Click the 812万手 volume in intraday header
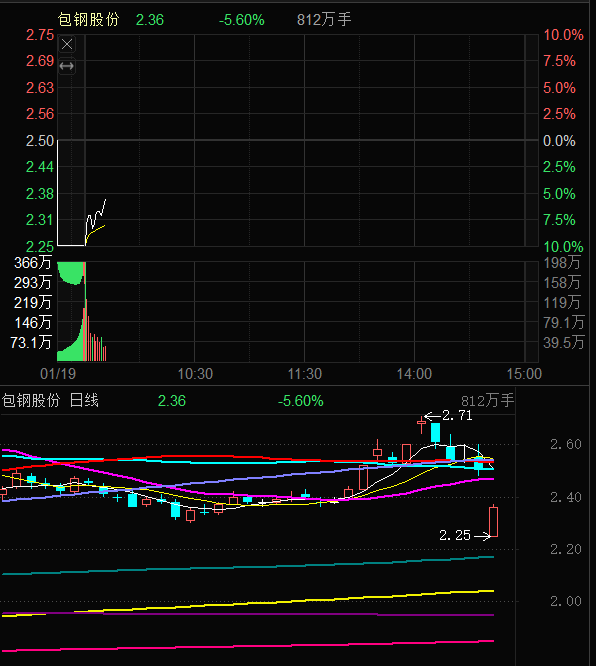This screenshot has width=596, height=666. tap(324, 20)
